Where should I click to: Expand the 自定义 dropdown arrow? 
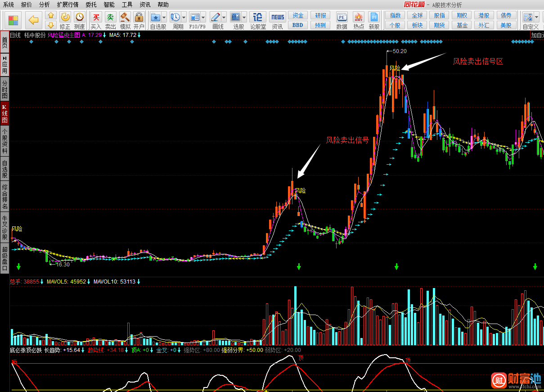536,17
